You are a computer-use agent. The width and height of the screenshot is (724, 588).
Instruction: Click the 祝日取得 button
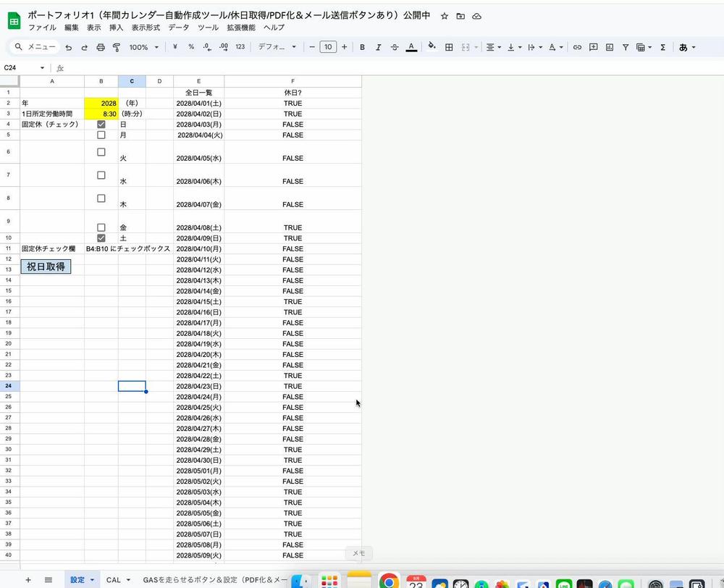[x=46, y=266]
